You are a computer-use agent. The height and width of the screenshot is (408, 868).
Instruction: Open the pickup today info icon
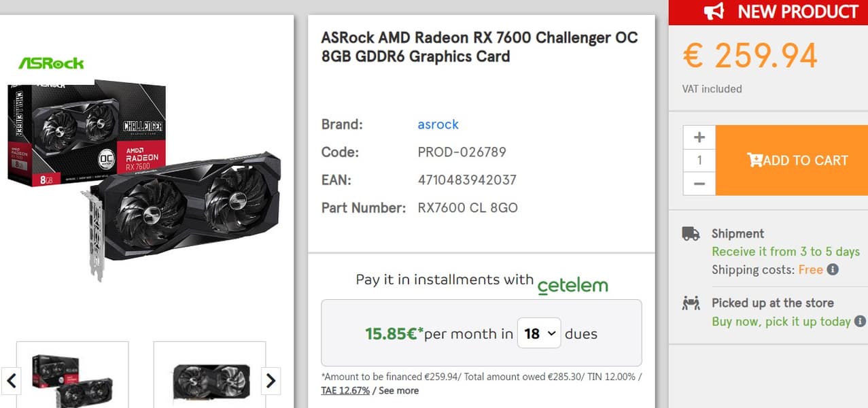tap(860, 321)
